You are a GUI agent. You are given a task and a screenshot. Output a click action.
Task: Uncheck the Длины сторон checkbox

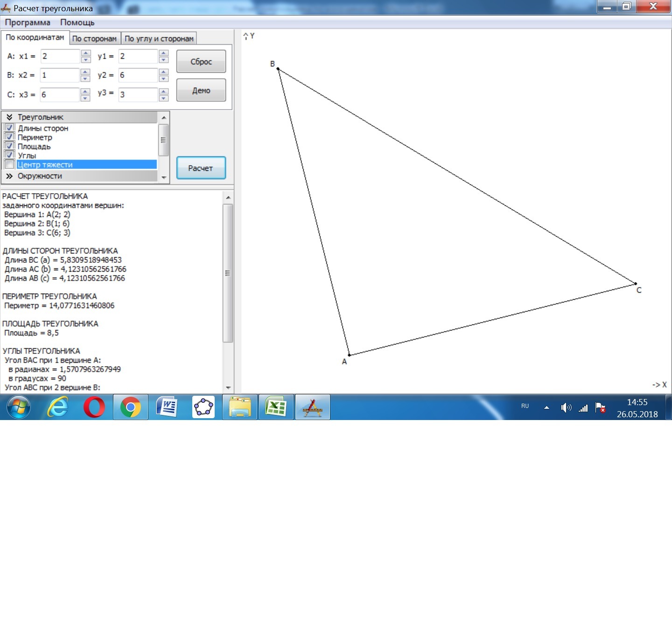9,128
